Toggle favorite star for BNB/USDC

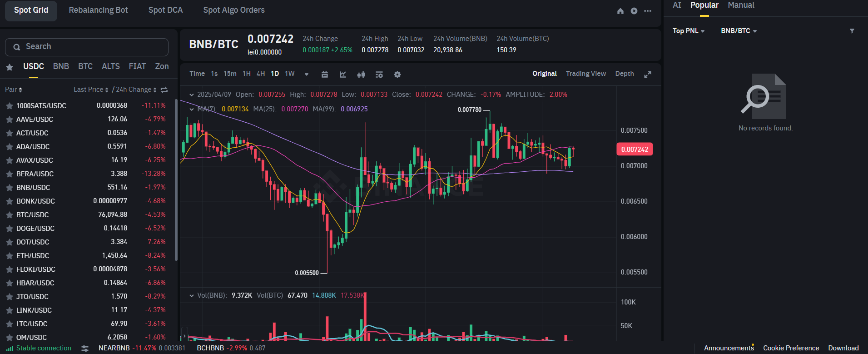point(9,188)
